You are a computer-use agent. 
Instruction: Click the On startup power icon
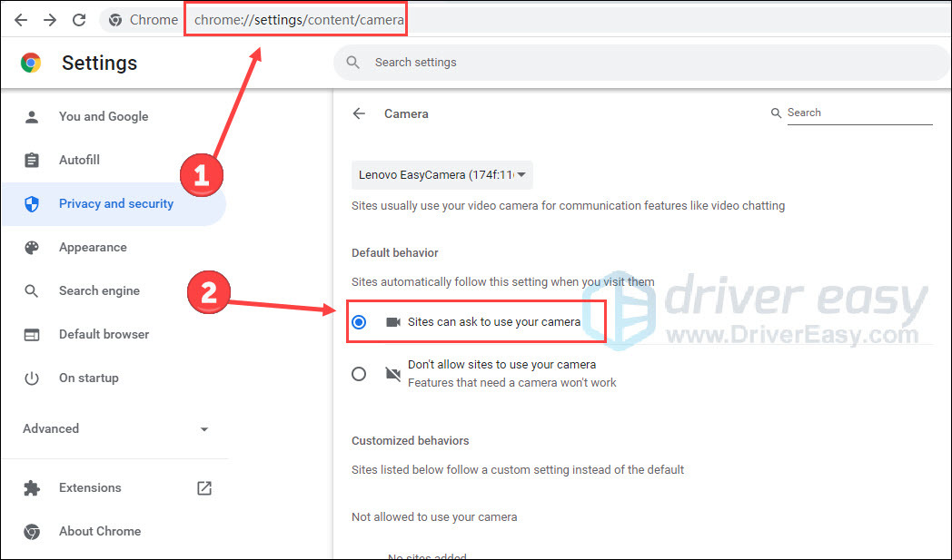(33, 378)
